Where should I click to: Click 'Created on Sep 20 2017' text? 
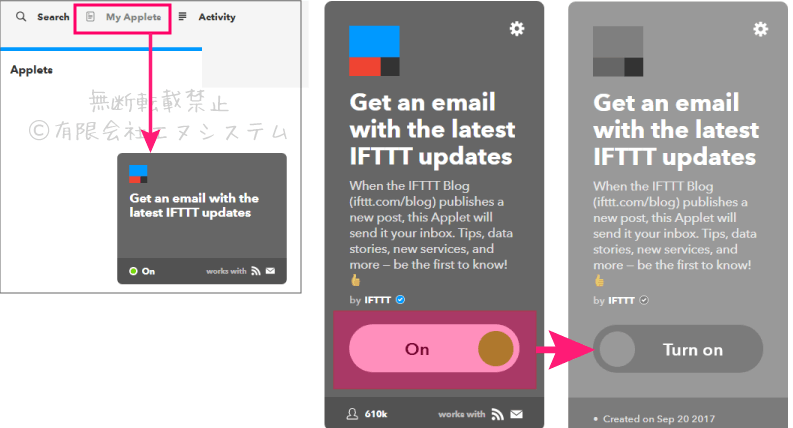658,419
